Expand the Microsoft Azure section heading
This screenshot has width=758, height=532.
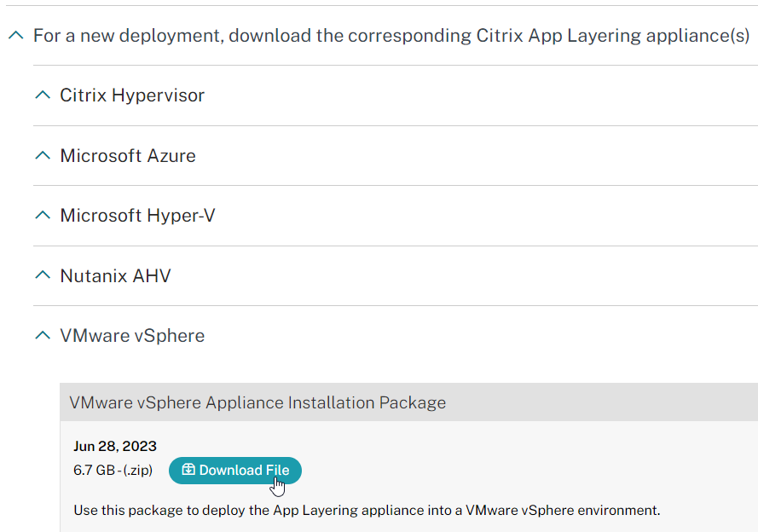tap(128, 155)
